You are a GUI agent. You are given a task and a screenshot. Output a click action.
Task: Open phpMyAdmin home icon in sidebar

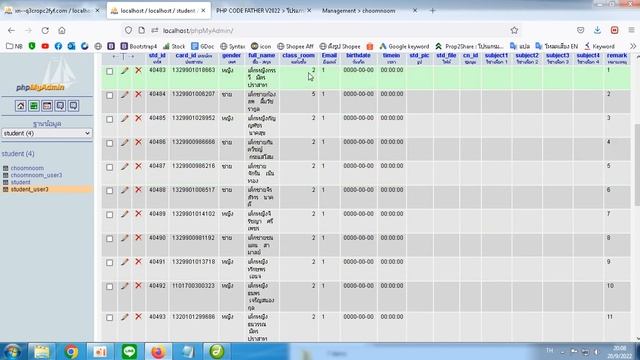click(x=20, y=106)
